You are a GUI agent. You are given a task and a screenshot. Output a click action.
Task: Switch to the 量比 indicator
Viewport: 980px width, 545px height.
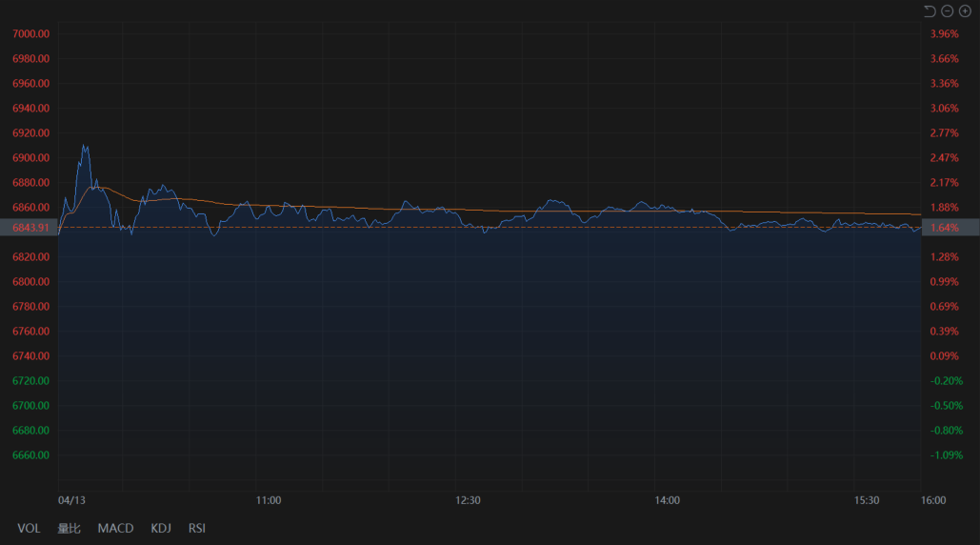click(69, 528)
